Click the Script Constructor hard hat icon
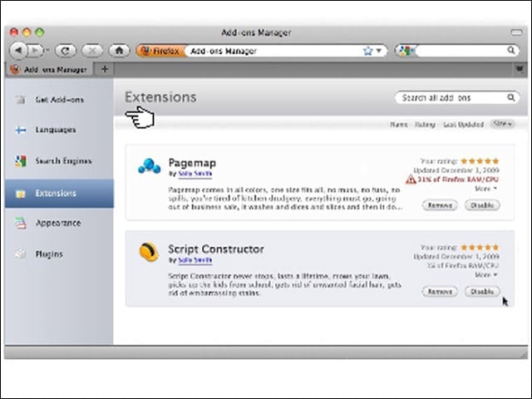532x399 pixels. click(x=149, y=252)
